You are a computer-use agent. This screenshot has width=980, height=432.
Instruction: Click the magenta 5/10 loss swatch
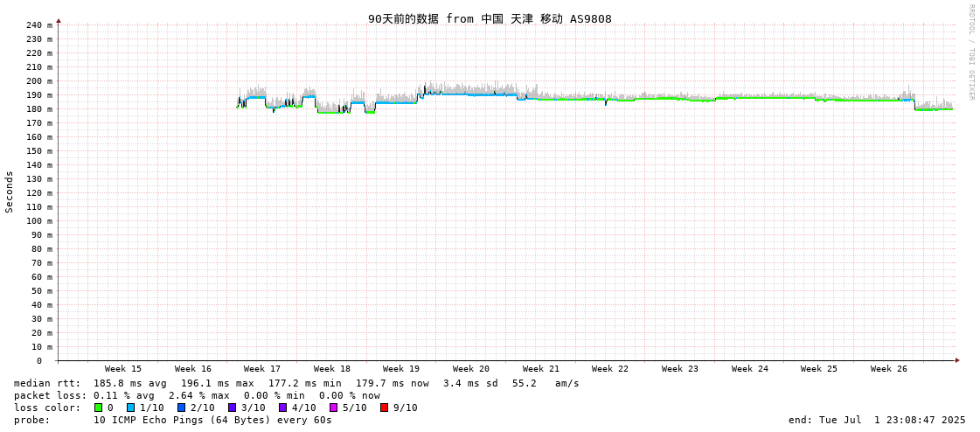coord(333,408)
